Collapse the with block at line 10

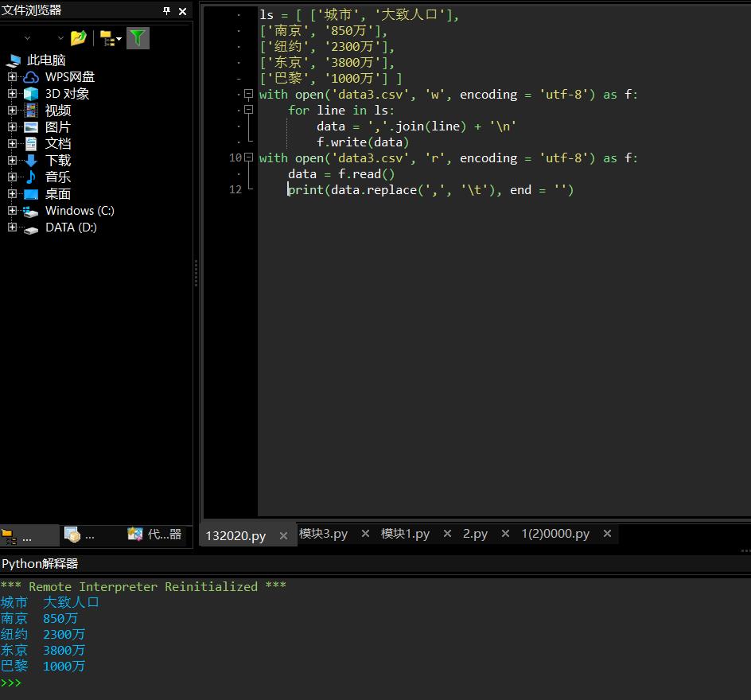click(x=248, y=157)
